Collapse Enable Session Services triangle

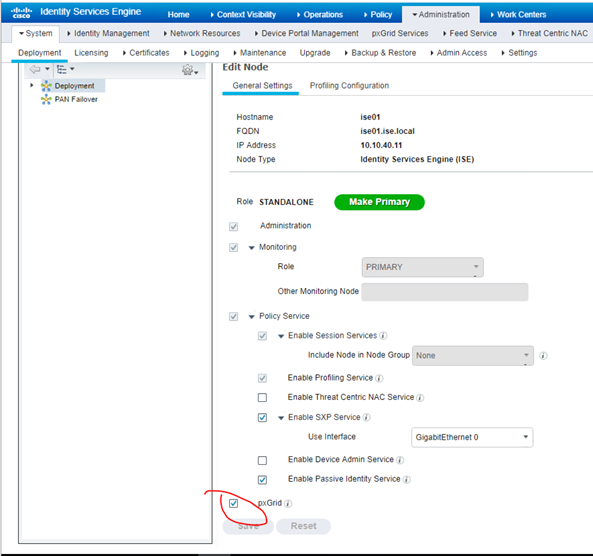coord(281,336)
